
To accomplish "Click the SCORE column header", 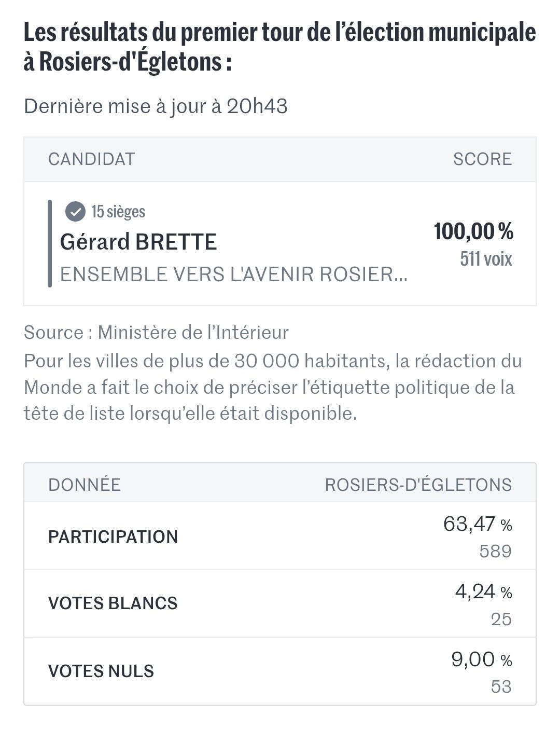I will pos(482,159).
